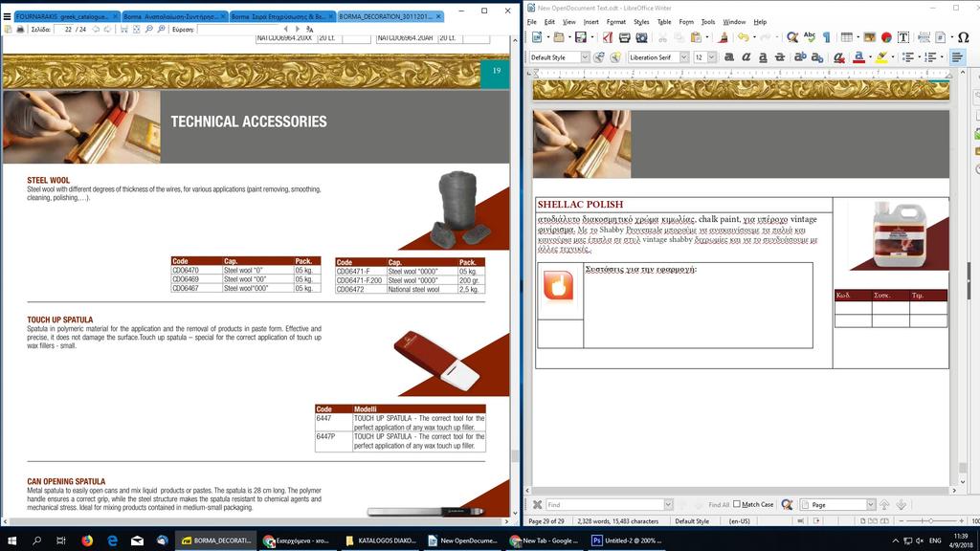Open the Insert Table dropdown arrow
Image resolution: width=980 pixels, height=551 pixels.
coord(857,37)
